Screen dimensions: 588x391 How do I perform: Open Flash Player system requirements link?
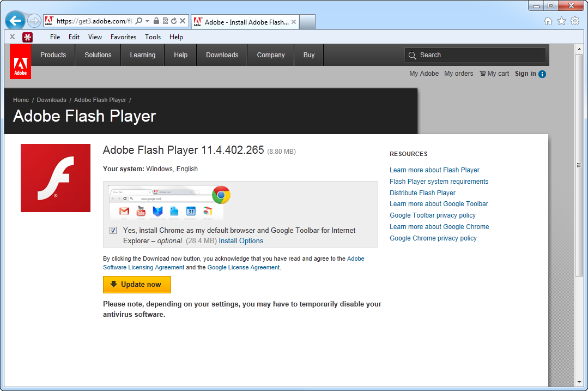439,181
